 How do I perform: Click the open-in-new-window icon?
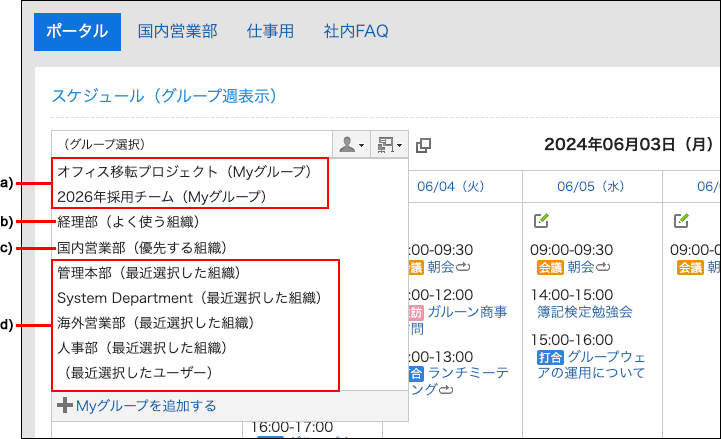point(423,146)
